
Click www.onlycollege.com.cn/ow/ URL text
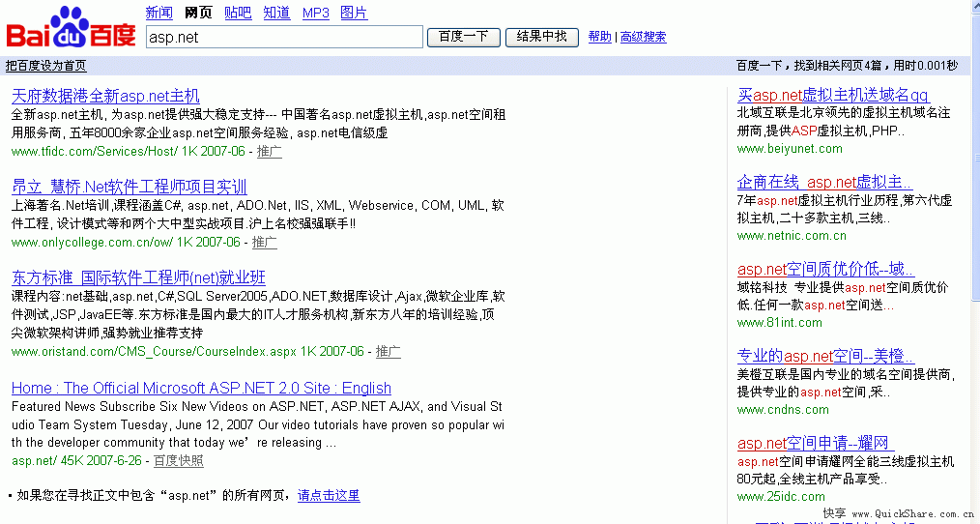pyautogui.click(x=93, y=242)
